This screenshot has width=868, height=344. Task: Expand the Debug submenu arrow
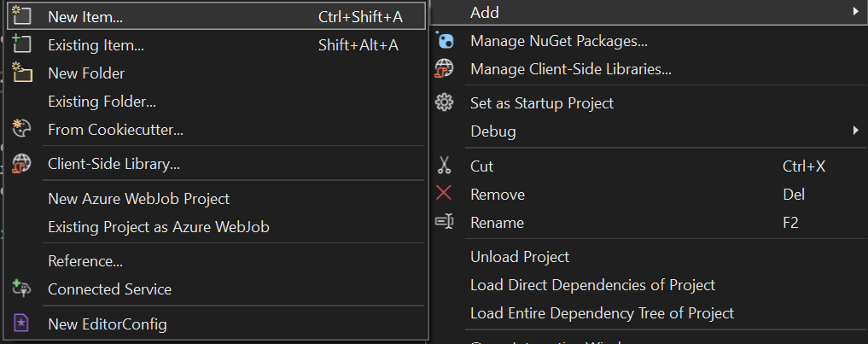pyautogui.click(x=854, y=131)
